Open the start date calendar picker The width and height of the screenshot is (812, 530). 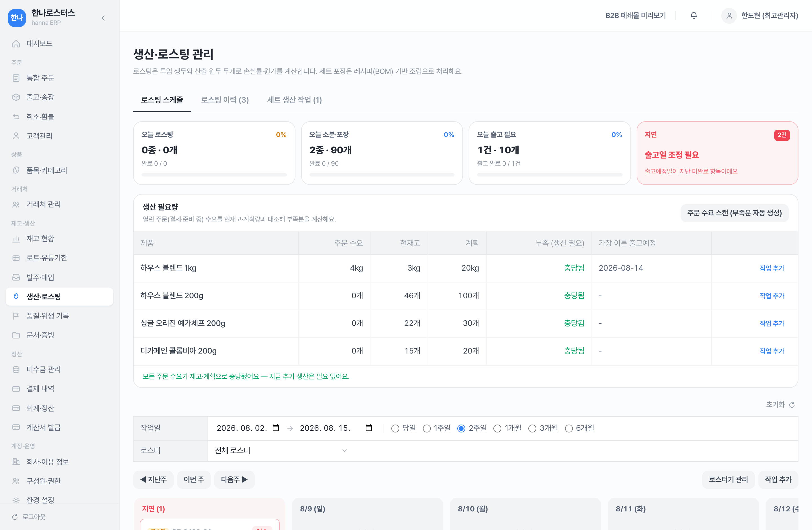276,428
